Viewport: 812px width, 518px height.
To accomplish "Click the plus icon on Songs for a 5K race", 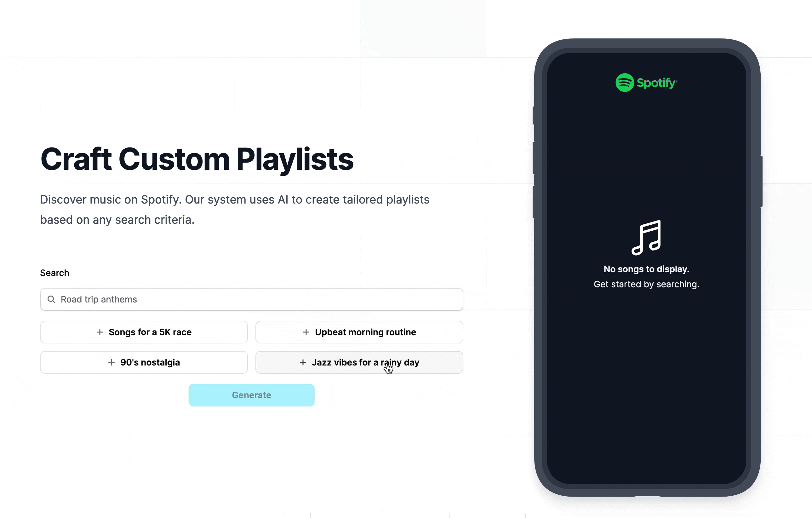I will coord(100,331).
